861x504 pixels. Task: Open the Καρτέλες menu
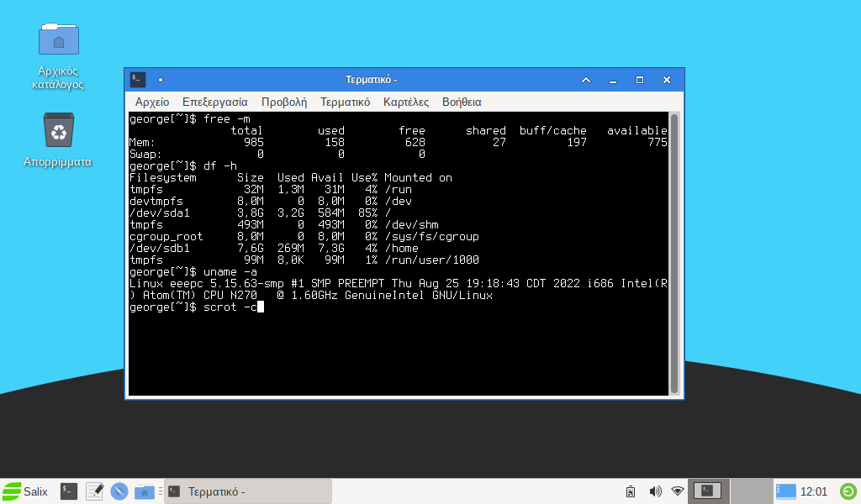click(x=406, y=102)
